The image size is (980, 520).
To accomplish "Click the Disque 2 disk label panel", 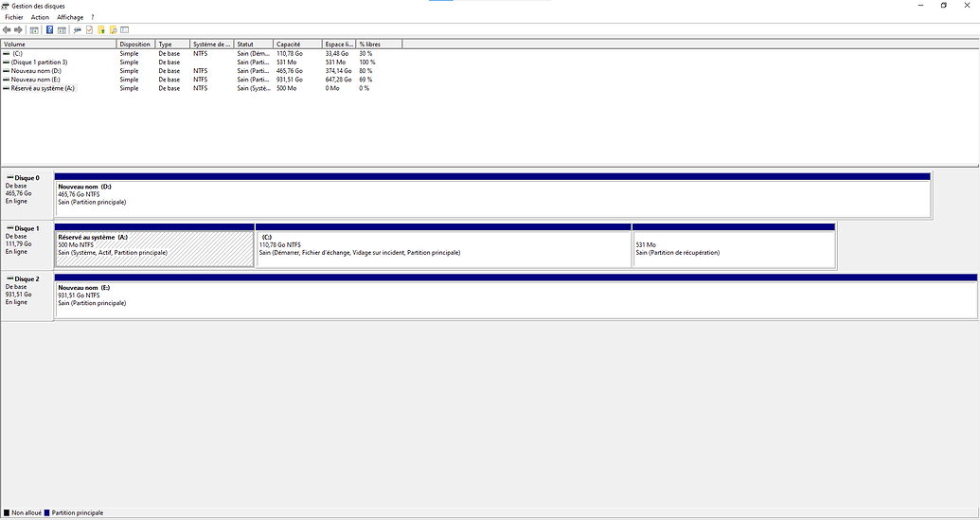I will 27,296.
